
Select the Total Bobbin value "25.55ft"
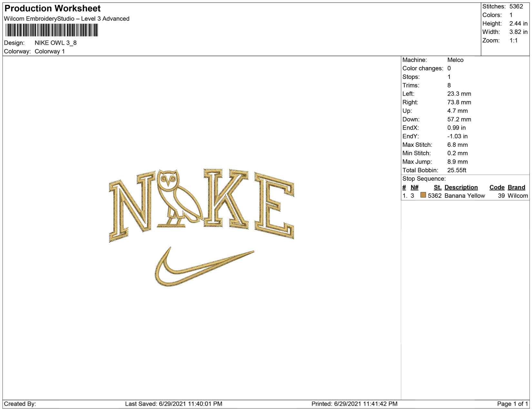click(457, 170)
